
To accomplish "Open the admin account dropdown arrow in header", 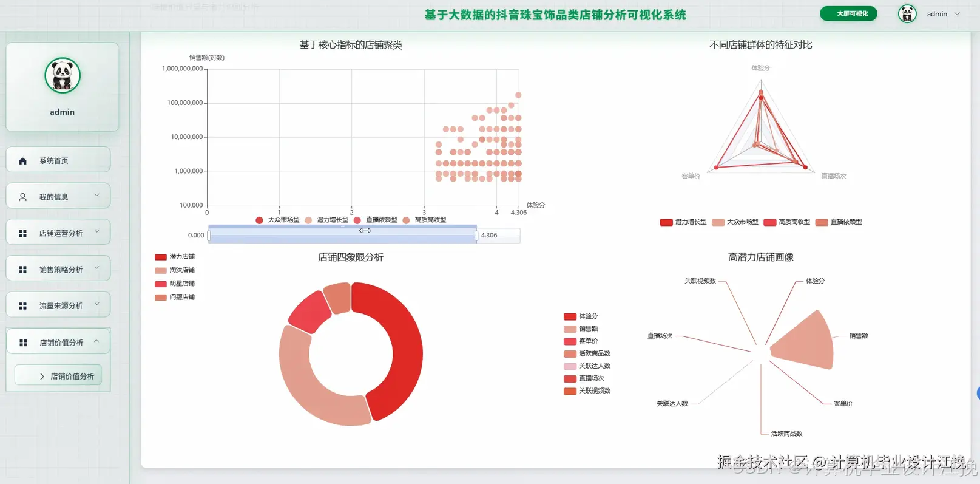I will pos(957,14).
